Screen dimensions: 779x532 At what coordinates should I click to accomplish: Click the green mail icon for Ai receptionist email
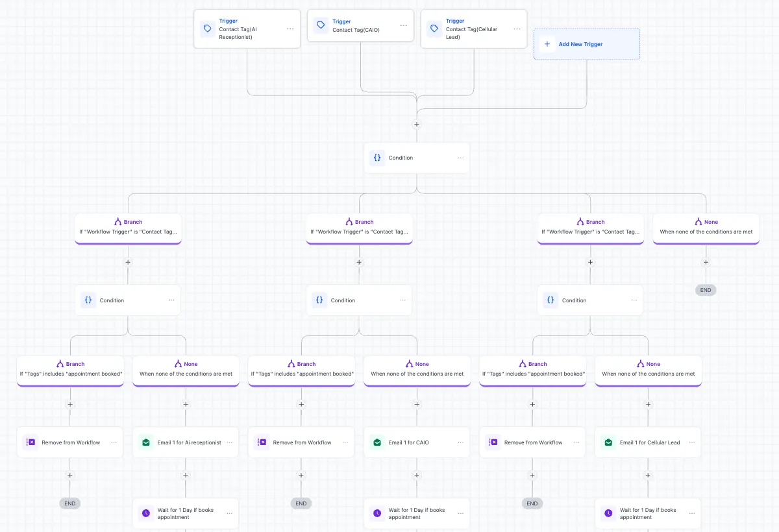pyautogui.click(x=145, y=442)
